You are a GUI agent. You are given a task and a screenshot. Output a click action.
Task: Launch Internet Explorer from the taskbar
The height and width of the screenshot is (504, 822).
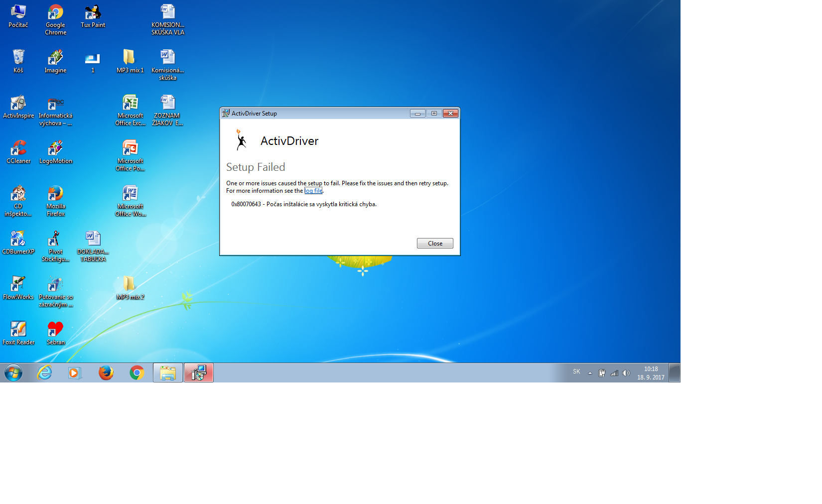[x=45, y=373]
